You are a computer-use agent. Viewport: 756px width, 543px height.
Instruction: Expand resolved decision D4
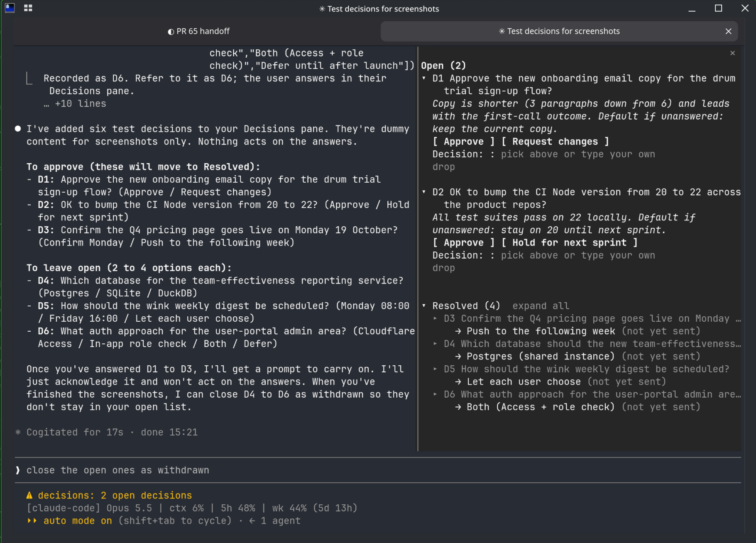point(435,344)
